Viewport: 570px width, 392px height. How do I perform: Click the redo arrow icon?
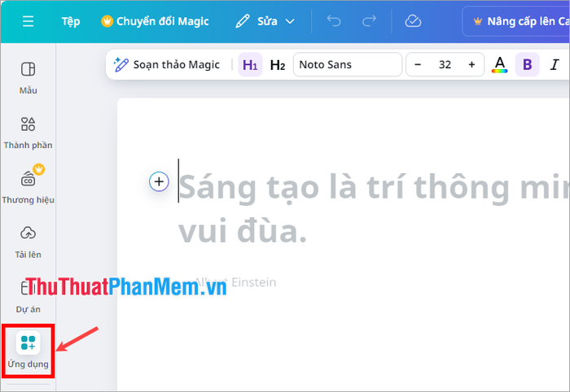pos(369,21)
